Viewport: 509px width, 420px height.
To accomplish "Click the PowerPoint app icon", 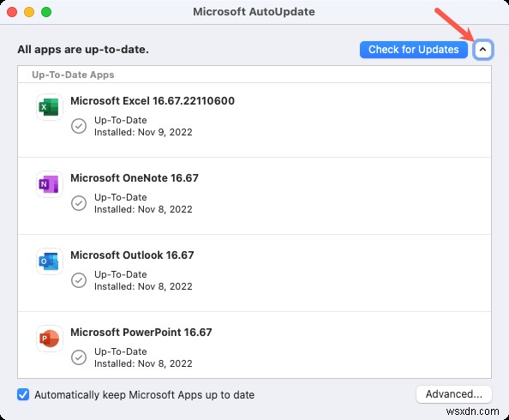I will 50,339.
